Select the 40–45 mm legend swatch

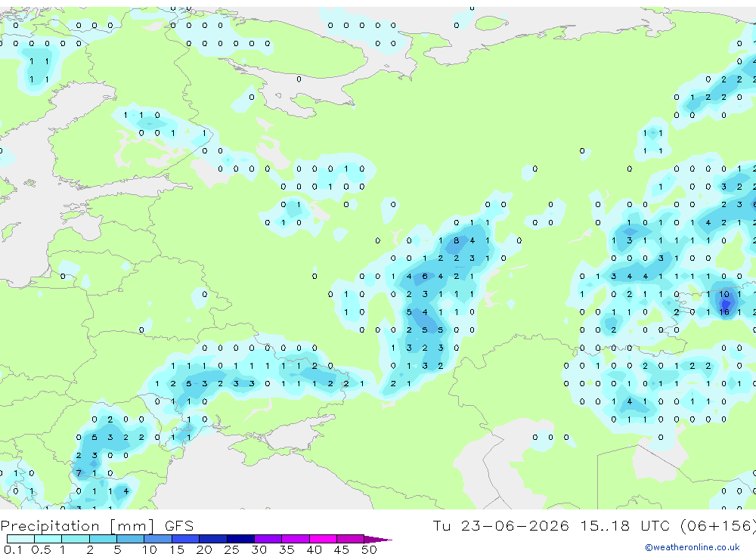pos(323,539)
